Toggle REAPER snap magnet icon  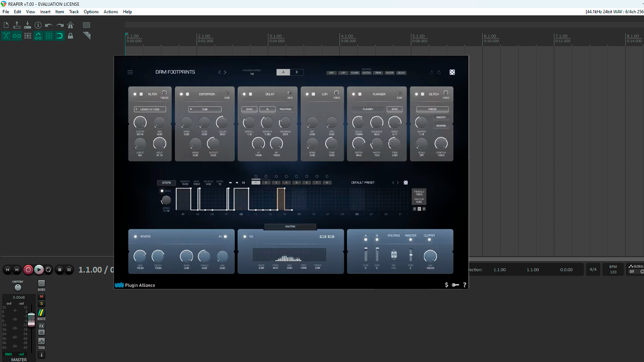[60, 36]
